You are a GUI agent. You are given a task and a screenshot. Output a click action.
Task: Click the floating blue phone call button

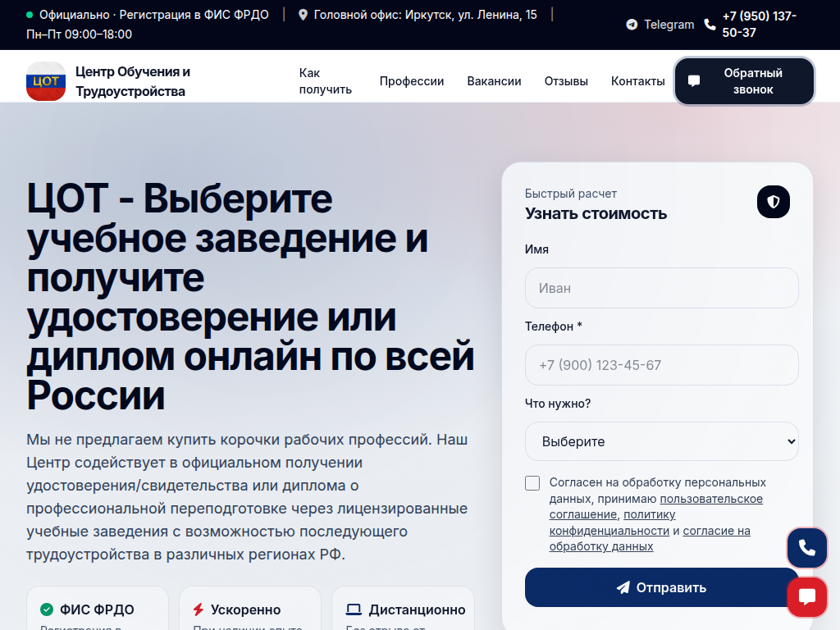tap(807, 547)
